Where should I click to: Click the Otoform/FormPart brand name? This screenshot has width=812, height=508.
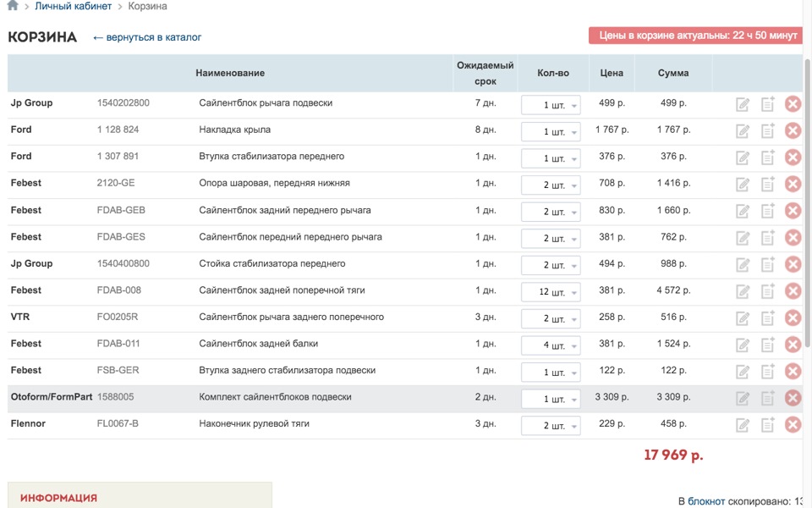pos(52,396)
